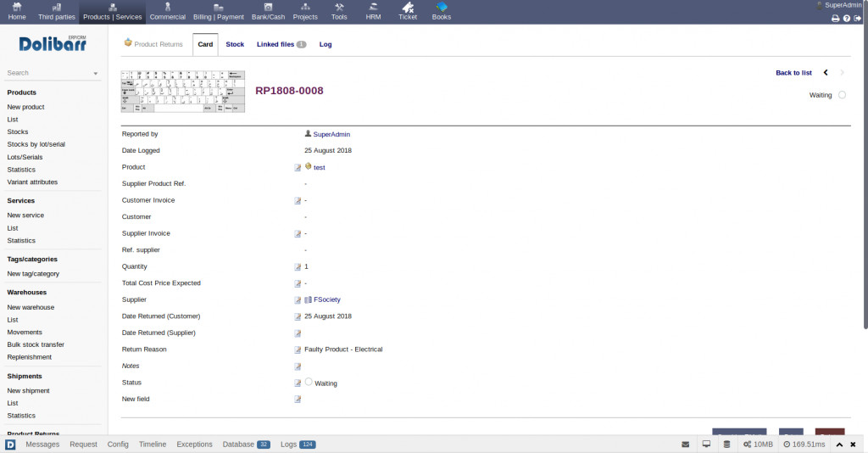Open the Linked files tab

click(x=281, y=44)
